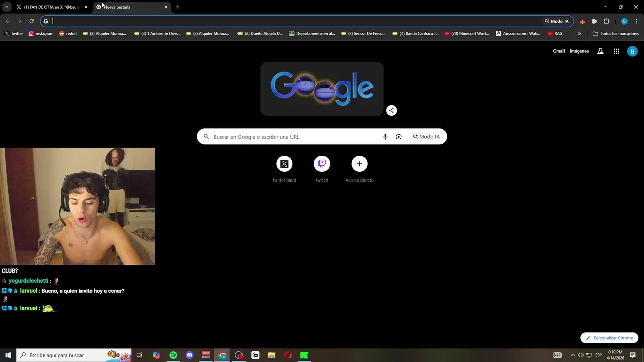Screen dimensions: 644x362
Task: Close the Nueva pestaña tab
Action: coord(166,7)
